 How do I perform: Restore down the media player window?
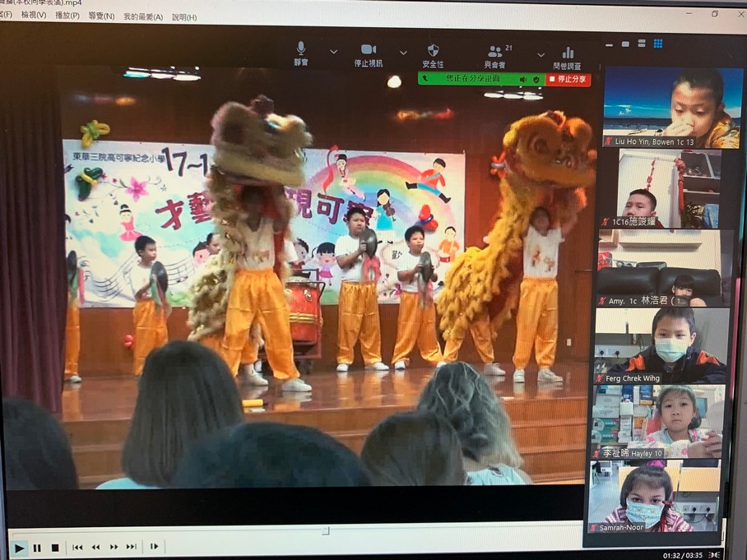point(715,14)
